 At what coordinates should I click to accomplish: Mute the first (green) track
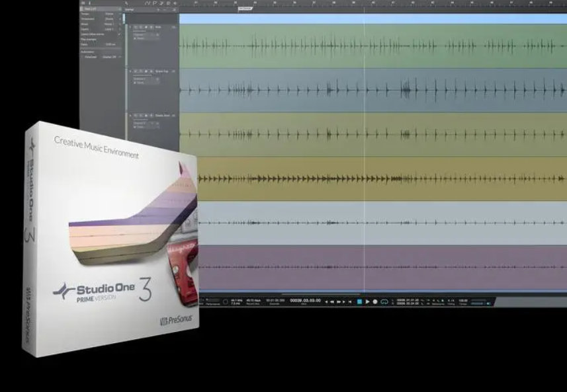135,27
